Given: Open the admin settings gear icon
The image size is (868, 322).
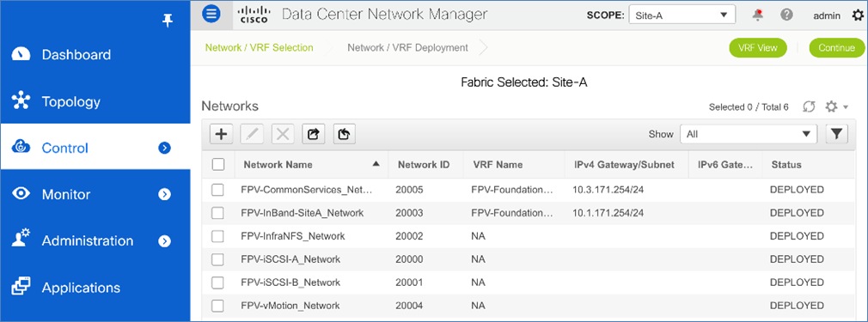Looking at the screenshot, I should pos(858,15).
